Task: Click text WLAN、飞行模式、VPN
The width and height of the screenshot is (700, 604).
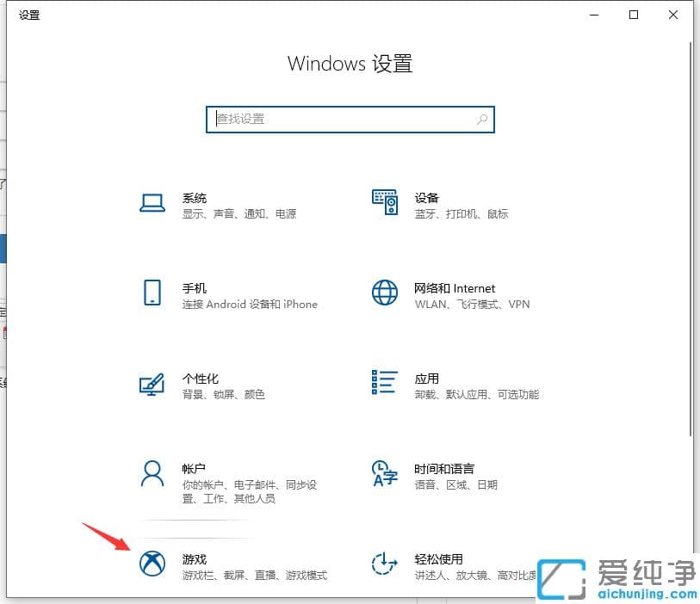Action: (472, 305)
